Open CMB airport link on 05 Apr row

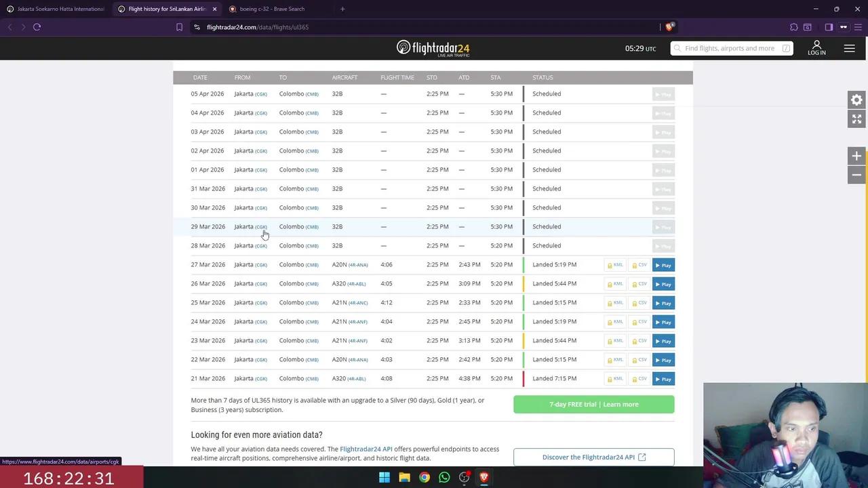click(x=312, y=94)
